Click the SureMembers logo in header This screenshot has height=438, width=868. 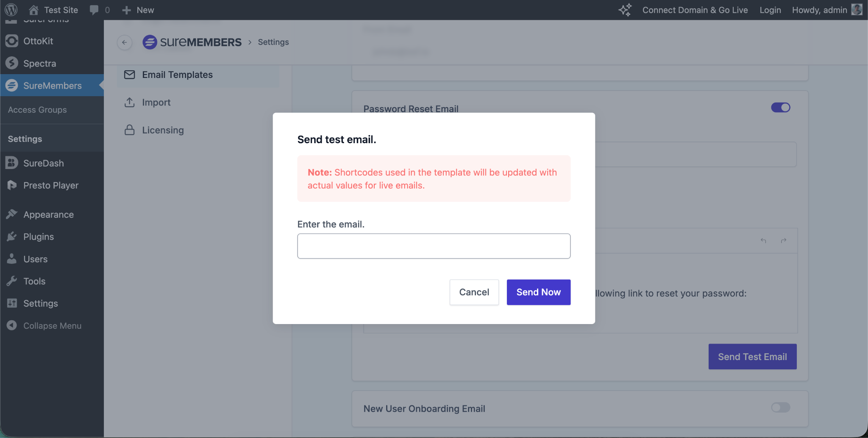[x=192, y=42]
